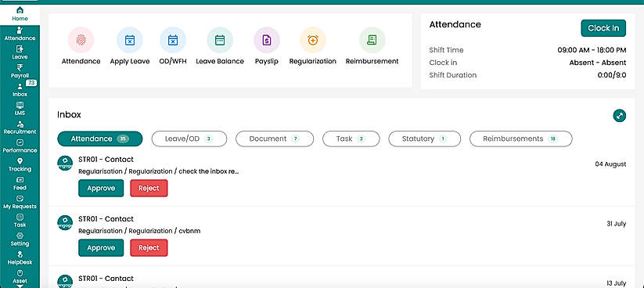Click the Apply Leave shortcut icon
Screen dimensions: 644x288
(130, 40)
